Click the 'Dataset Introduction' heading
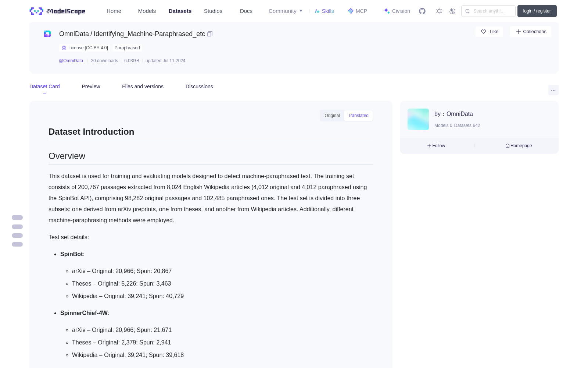This screenshot has height=368, width=588. [x=91, y=132]
